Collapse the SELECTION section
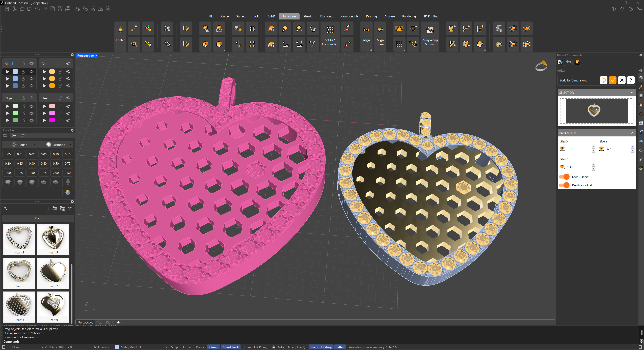 (632, 92)
